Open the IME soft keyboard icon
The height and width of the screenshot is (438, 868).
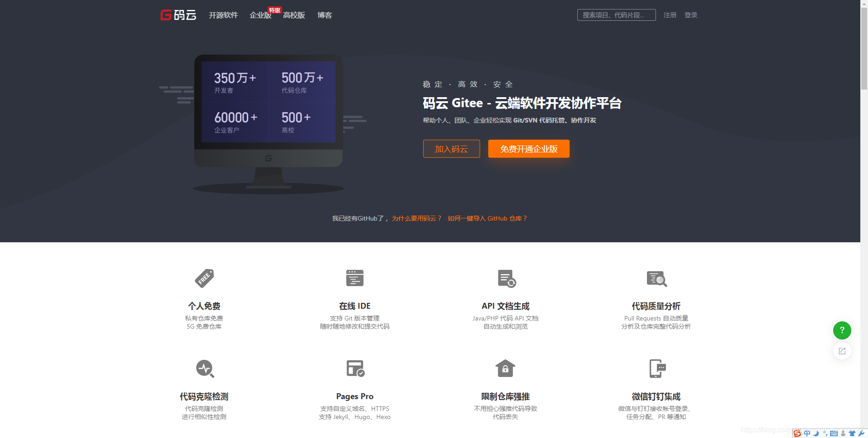pos(834,433)
